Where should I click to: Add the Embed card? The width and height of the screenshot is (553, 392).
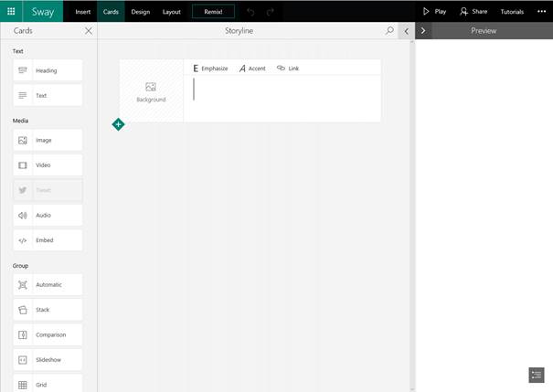(48, 240)
